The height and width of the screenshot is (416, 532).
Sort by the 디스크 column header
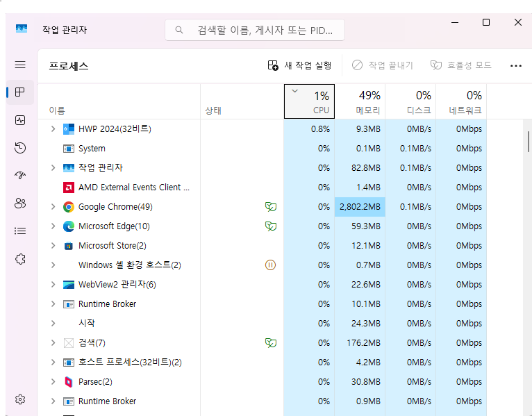[x=410, y=101]
